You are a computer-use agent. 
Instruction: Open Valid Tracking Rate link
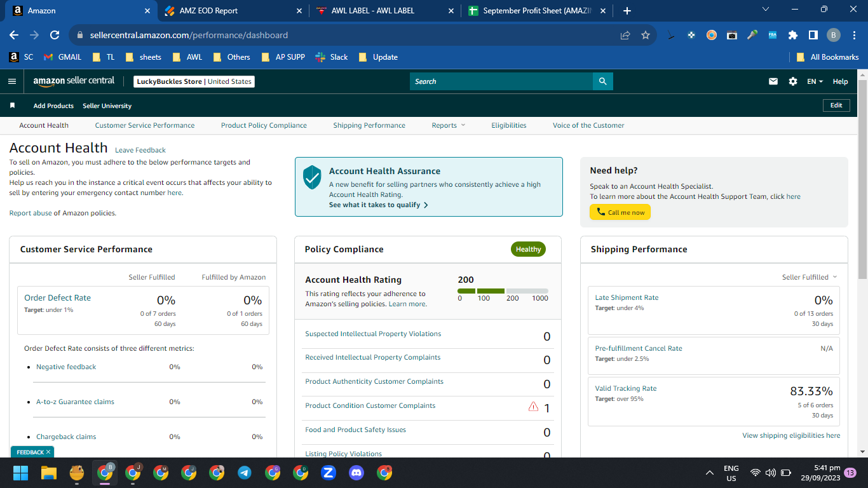tap(626, 388)
